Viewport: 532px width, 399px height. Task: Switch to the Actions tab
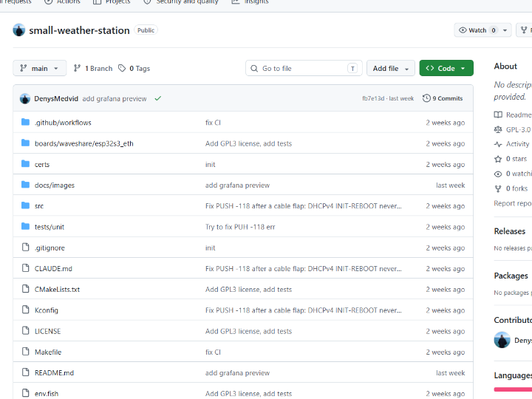(x=62, y=2)
